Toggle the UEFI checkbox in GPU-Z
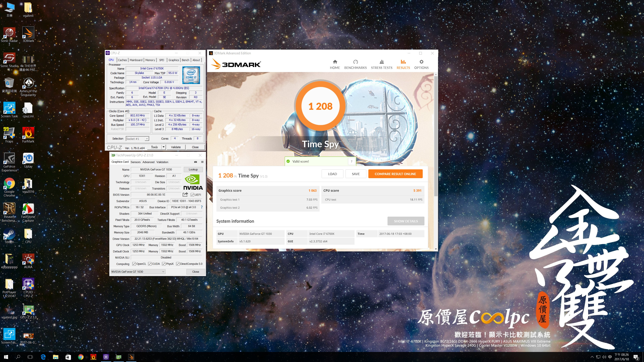The width and height of the screenshot is (644, 362). tap(192, 195)
